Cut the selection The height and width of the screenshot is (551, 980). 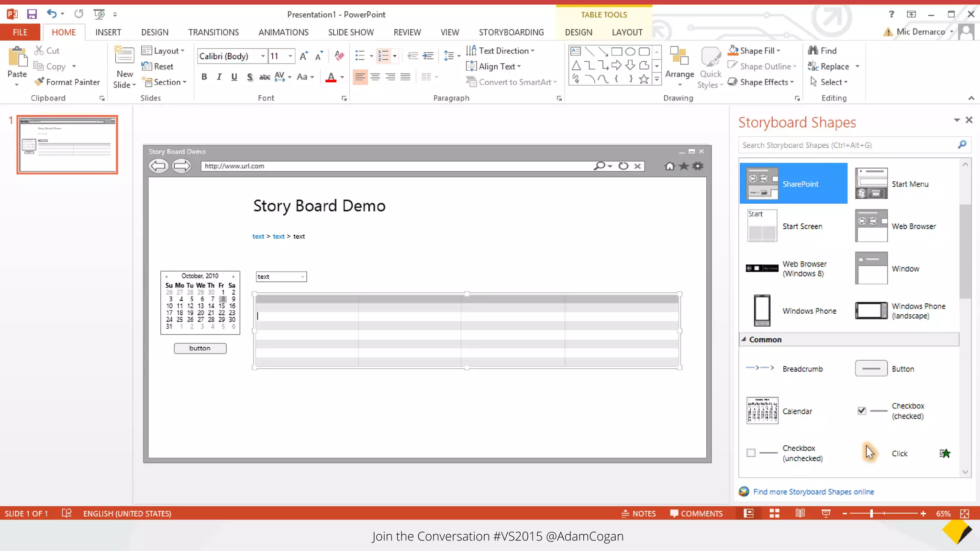(x=47, y=50)
